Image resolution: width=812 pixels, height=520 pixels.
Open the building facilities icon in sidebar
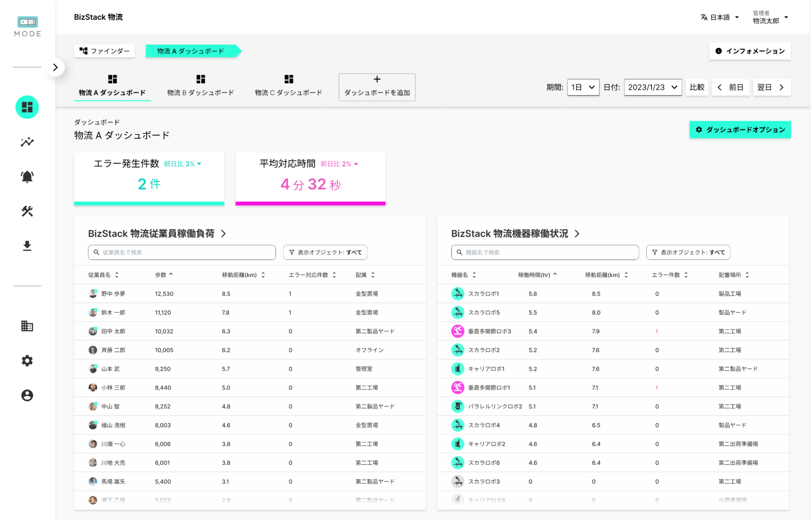[x=27, y=326]
